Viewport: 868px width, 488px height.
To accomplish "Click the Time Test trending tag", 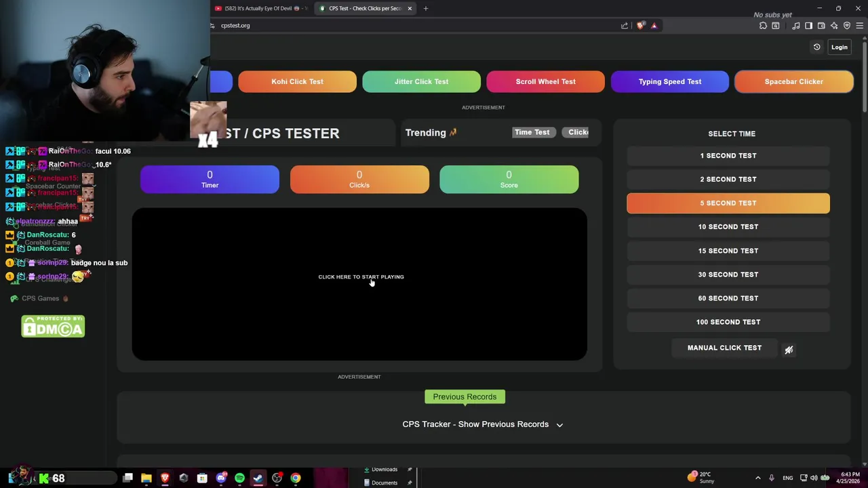I will point(532,132).
